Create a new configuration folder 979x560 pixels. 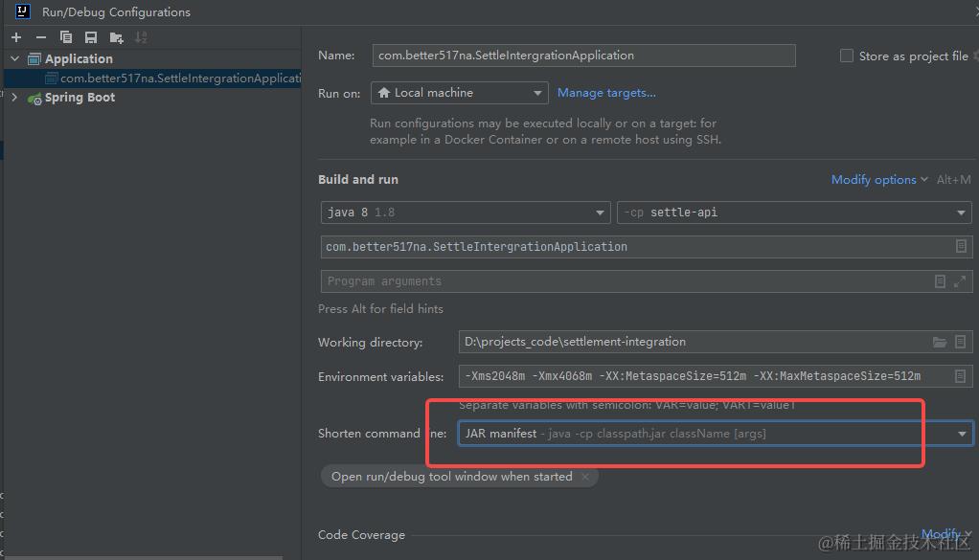(x=116, y=37)
